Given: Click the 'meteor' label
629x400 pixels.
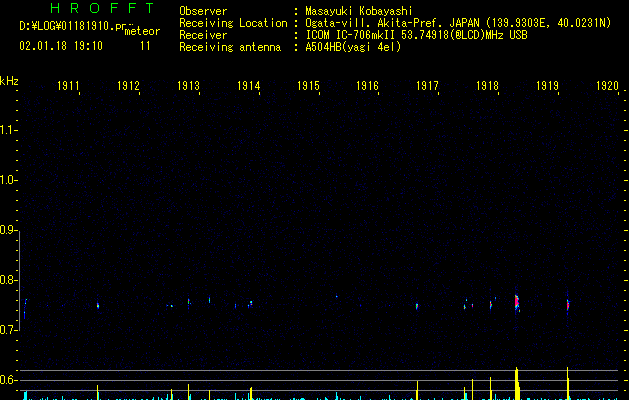Looking at the screenshot, I should (142, 31).
